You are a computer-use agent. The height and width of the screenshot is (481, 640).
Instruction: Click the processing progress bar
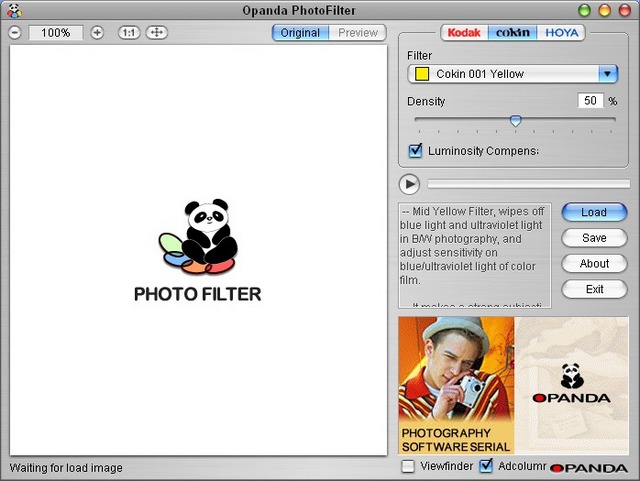[x=529, y=184]
